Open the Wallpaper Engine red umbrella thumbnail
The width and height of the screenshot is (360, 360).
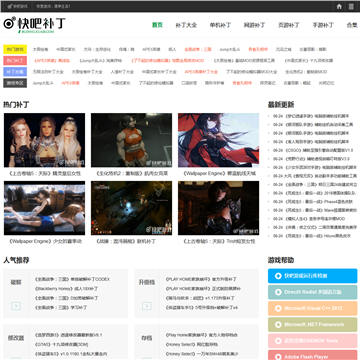pos(218,140)
